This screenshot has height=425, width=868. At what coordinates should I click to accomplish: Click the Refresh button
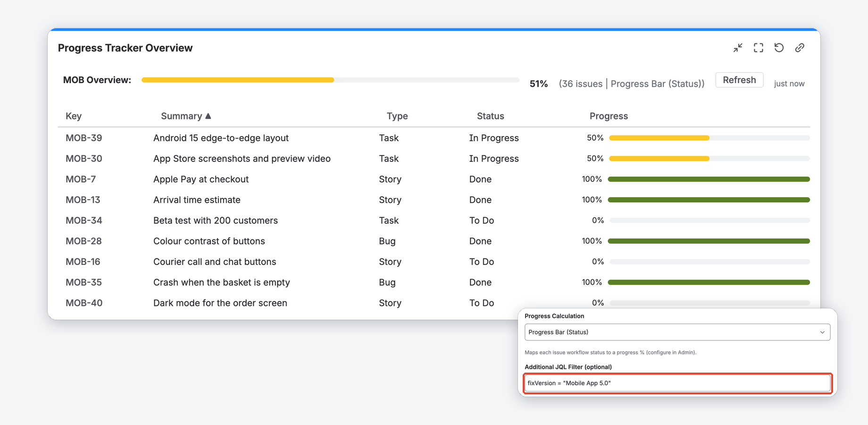(x=739, y=80)
